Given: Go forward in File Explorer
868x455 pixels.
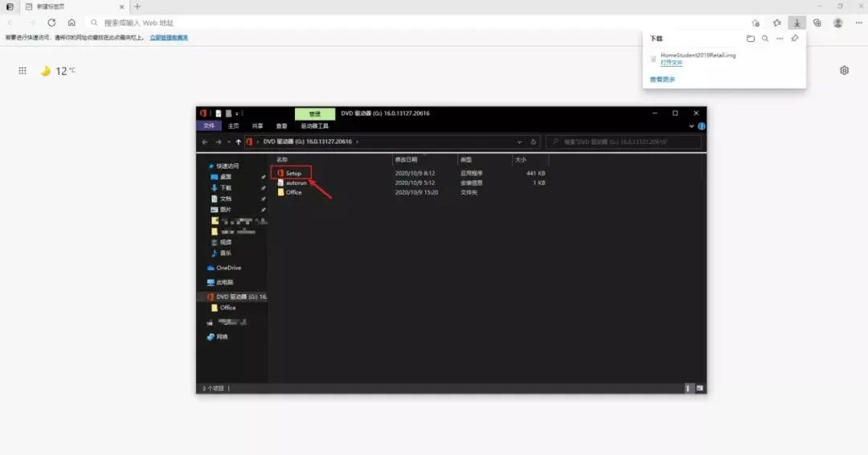Looking at the screenshot, I should (x=218, y=141).
